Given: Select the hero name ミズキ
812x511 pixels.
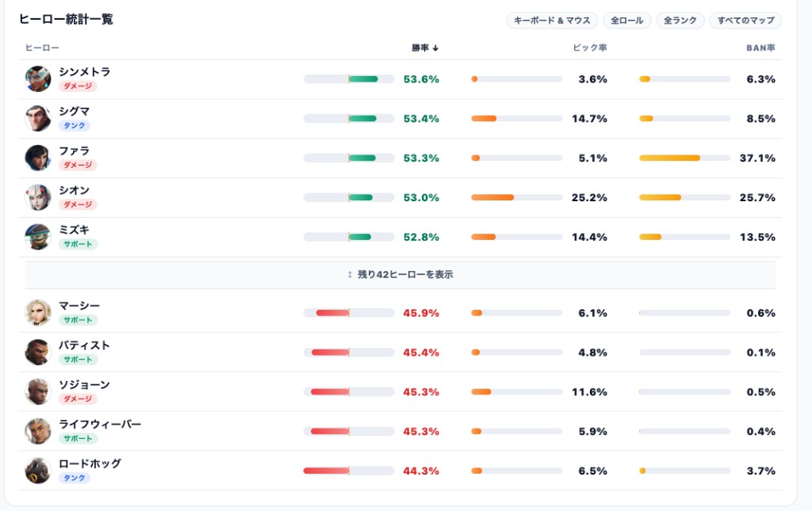Looking at the screenshot, I should pyautogui.click(x=74, y=230).
